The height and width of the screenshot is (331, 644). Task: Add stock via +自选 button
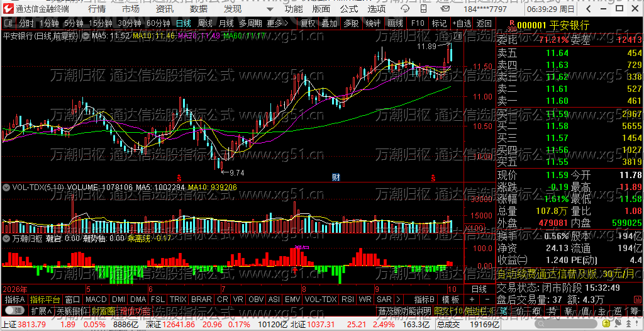pyautogui.click(x=462, y=23)
